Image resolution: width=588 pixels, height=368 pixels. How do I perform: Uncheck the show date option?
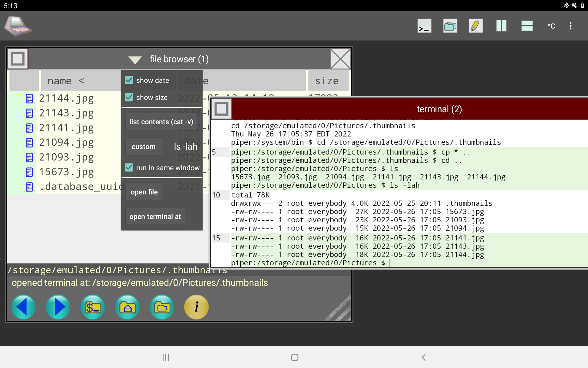click(x=129, y=80)
